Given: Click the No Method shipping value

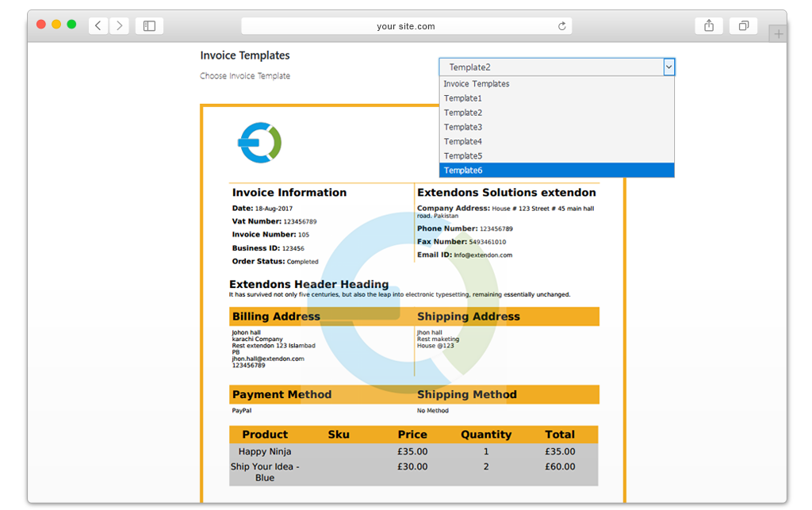Looking at the screenshot, I should [x=433, y=411].
